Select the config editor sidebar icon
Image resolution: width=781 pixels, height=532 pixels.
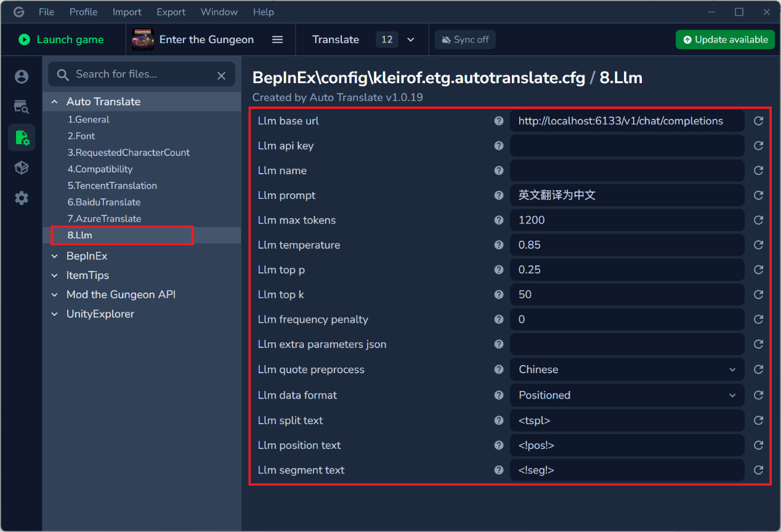[22, 137]
